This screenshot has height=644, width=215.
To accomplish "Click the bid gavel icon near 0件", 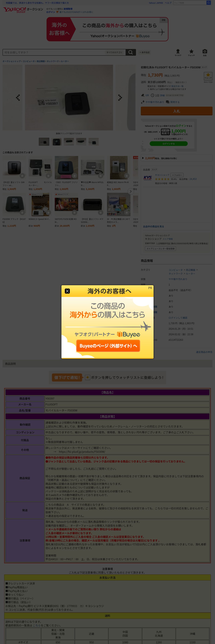I will (x=143, y=95).
